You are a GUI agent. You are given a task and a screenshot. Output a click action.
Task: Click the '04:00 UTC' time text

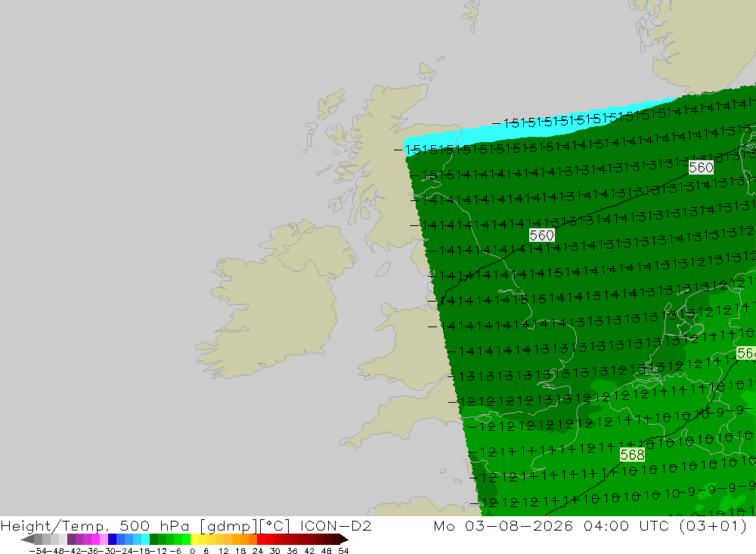627,526
